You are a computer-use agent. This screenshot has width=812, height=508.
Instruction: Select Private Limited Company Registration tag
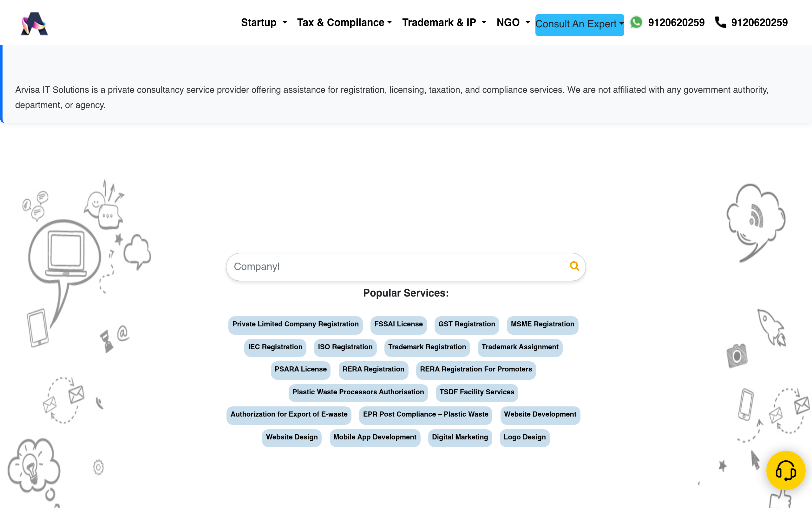295,324
